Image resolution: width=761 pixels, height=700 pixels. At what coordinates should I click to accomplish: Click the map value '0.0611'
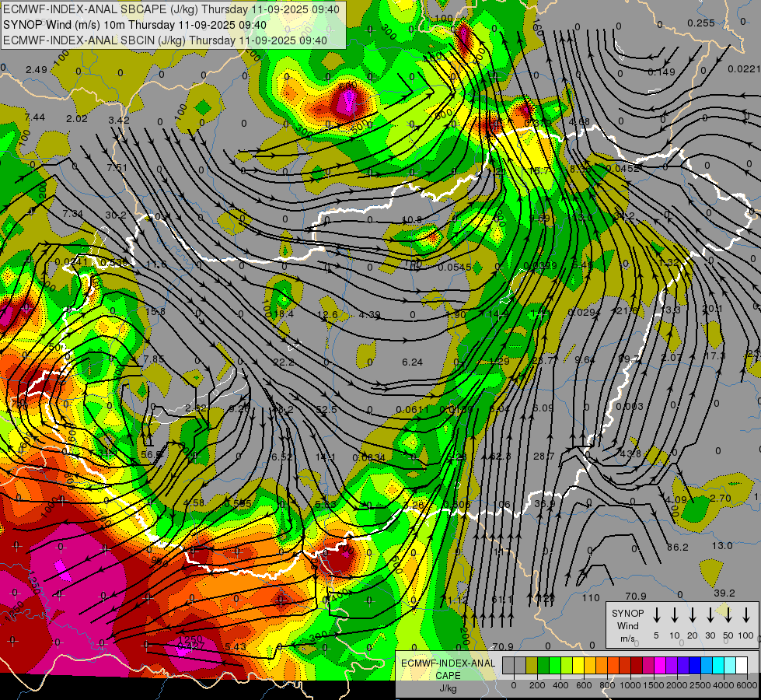point(412,410)
